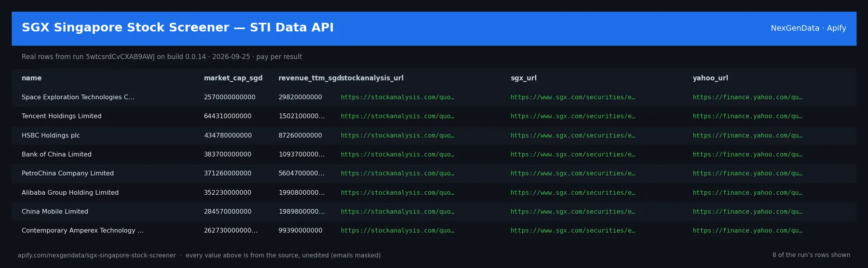The height and width of the screenshot is (268, 868).
Task: Click the SGX Singapore Stock Screener title
Action: click(x=177, y=27)
